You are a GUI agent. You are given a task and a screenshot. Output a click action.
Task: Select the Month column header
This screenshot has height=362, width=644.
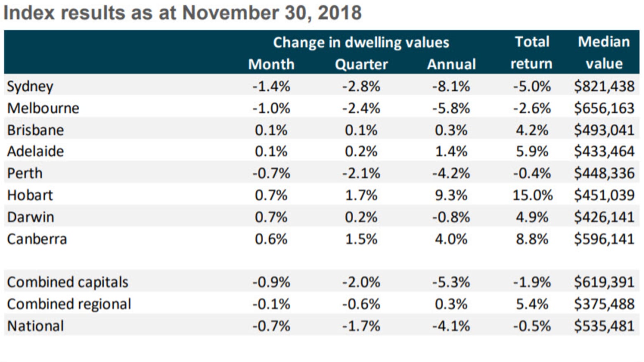click(x=271, y=64)
